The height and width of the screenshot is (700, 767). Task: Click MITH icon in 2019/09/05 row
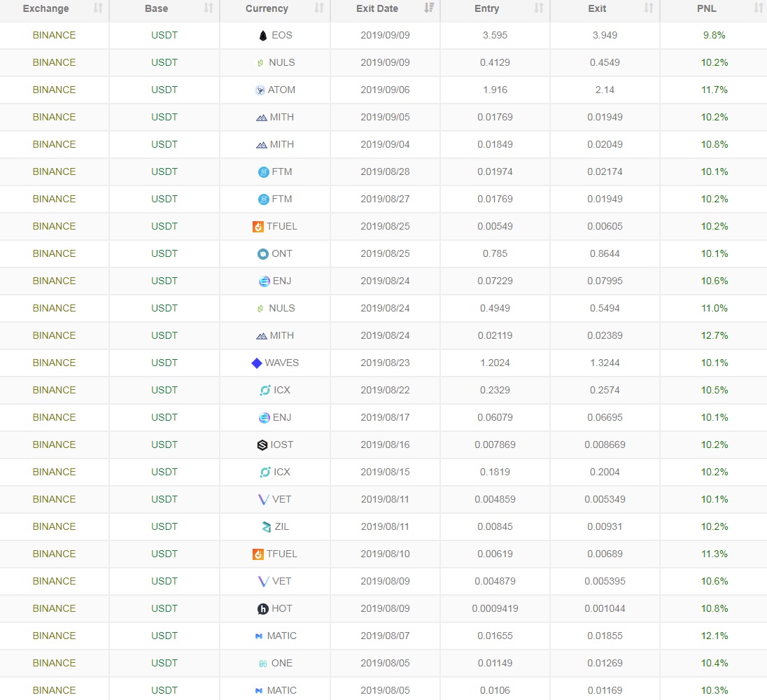pyautogui.click(x=261, y=118)
